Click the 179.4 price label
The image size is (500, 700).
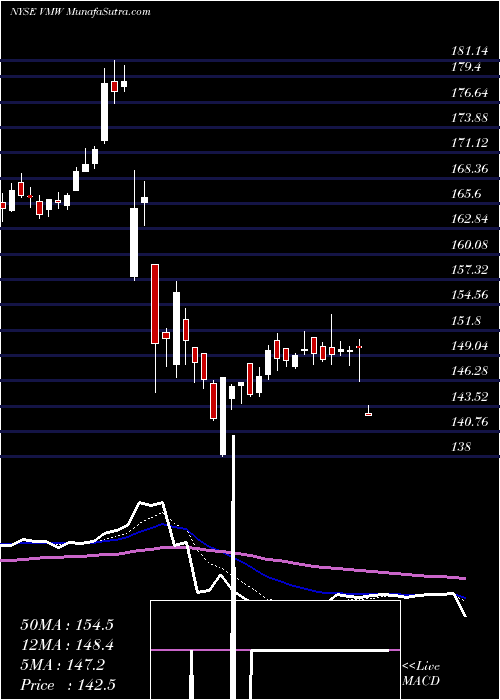coord(466,67)
